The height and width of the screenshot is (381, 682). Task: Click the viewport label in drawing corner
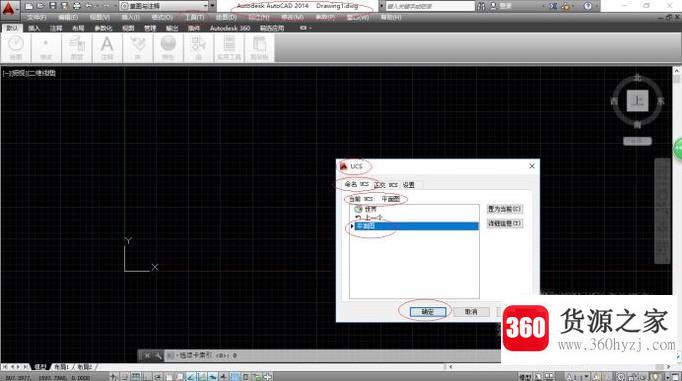[29, 73]
